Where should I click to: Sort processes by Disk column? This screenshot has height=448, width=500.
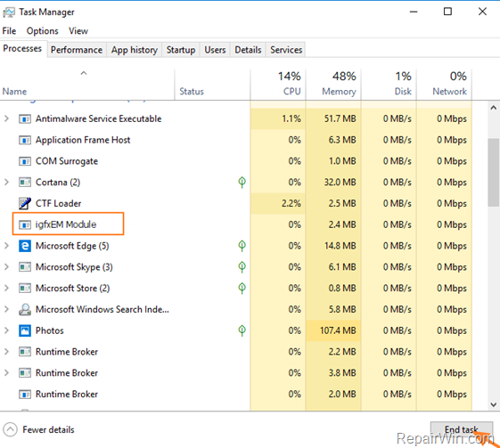click(389, 85)
